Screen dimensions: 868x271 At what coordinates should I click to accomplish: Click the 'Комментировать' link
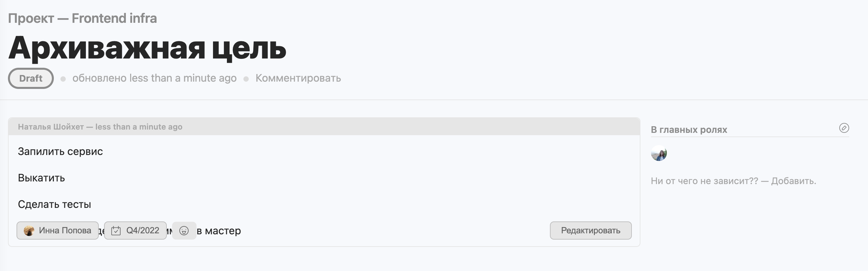[x=298, y=78]
